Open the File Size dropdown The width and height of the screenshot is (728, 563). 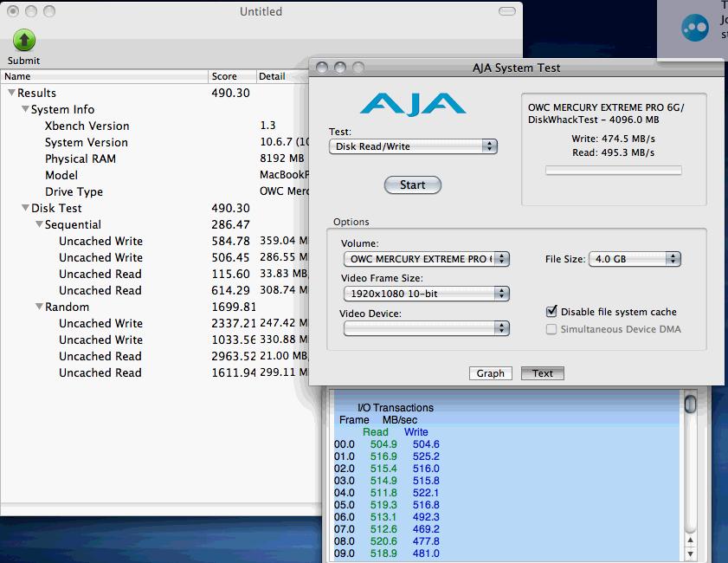(635, 259)
